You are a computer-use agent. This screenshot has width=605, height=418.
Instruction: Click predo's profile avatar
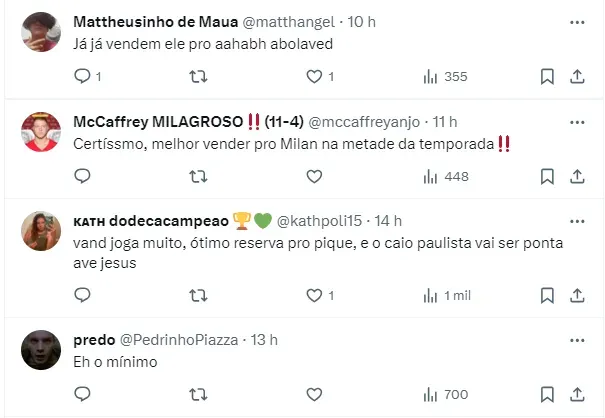pos(40,349)
